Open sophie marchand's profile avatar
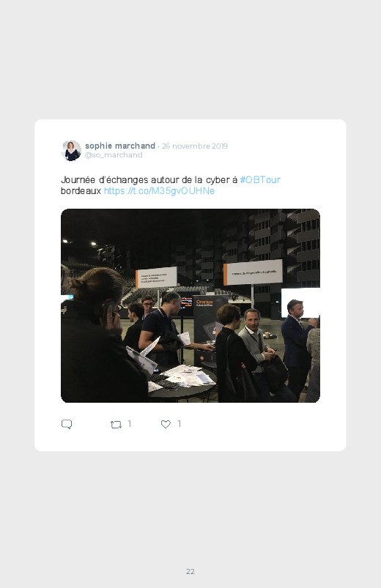This screenshot has height=588, width=381. point(71,150)
